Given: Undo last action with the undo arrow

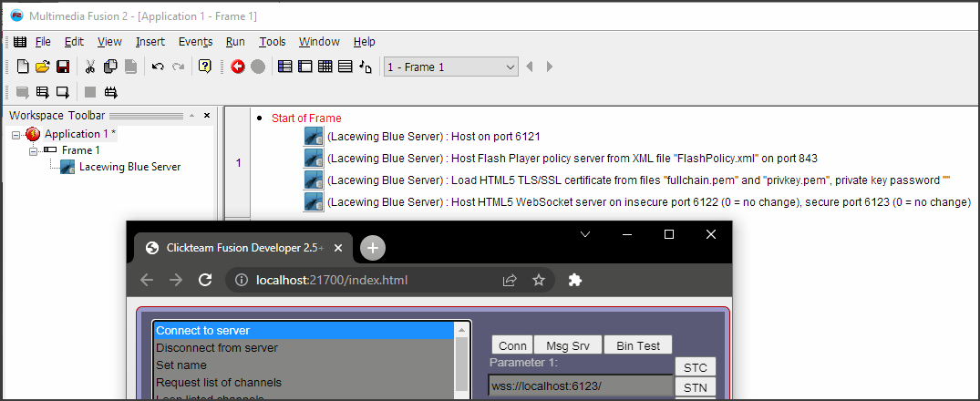Looking at the screenshot, I should [158, 67].
